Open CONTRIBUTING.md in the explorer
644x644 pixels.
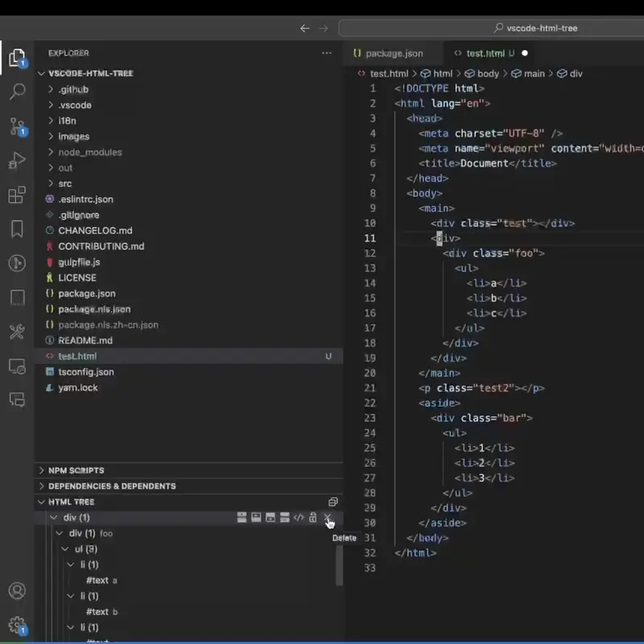pyautogui.click(x=188, y=246)
